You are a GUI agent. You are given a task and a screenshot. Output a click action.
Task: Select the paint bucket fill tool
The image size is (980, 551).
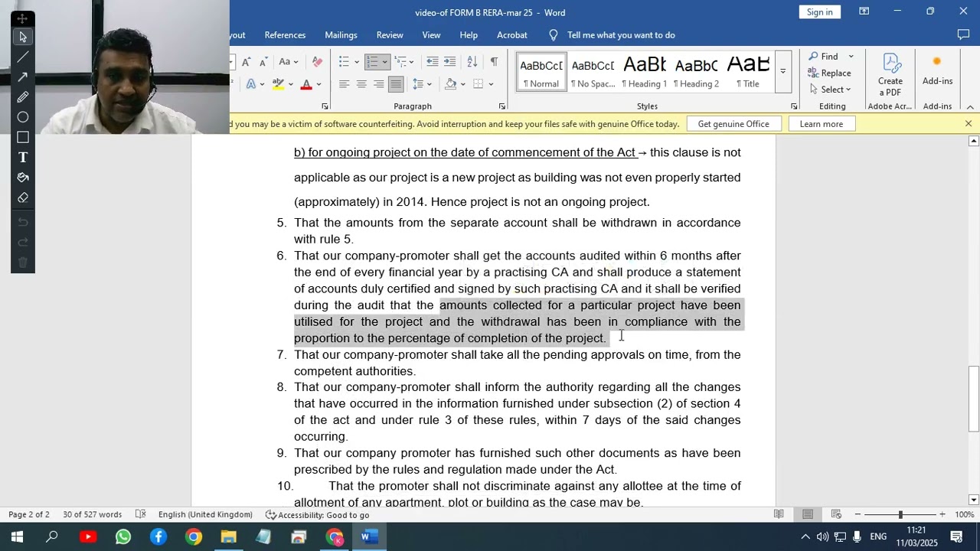click(22, 178)
